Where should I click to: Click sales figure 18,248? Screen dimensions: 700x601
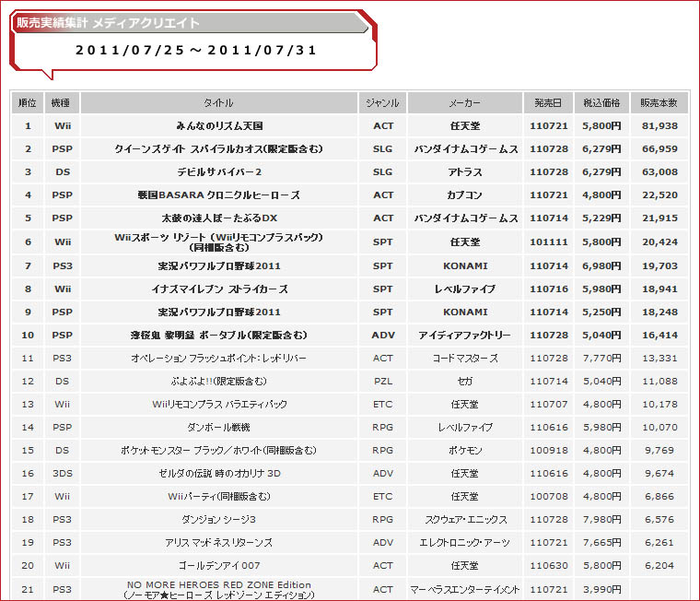coord(659,312)
